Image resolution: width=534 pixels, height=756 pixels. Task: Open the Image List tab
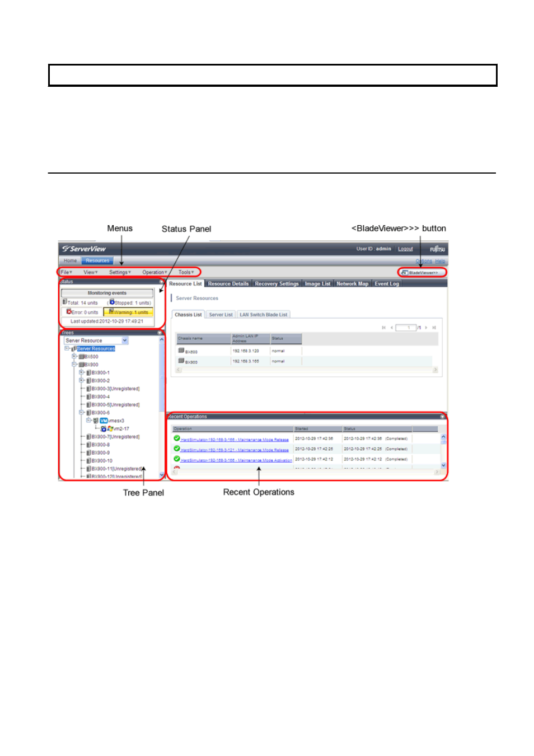pyautogui.click(x=317, y=284)
